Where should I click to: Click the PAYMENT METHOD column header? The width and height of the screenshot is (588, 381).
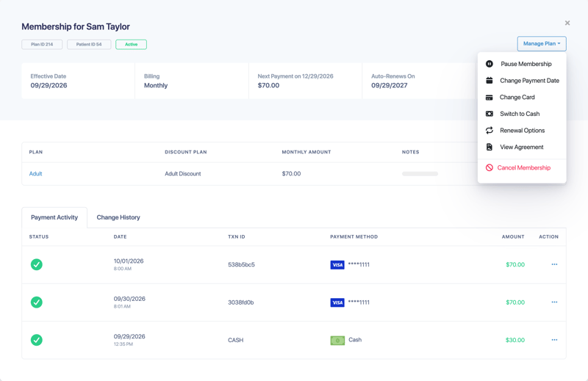click(x=354, y=237)
